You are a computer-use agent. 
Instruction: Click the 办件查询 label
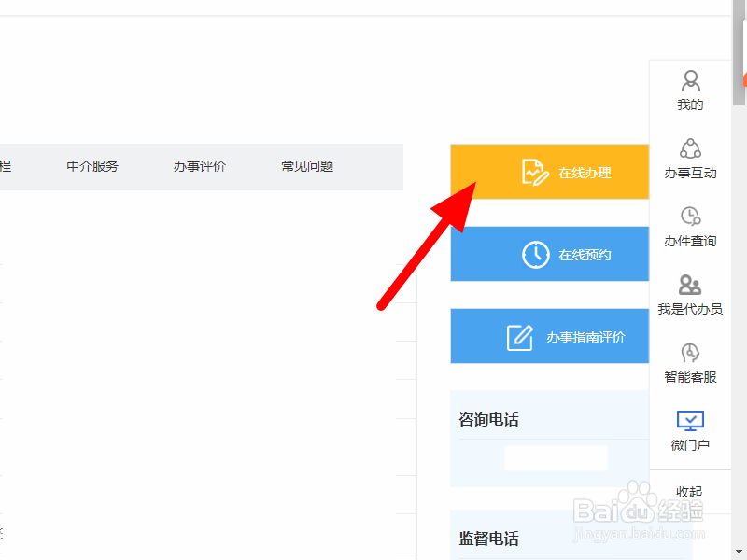[690, 241]
